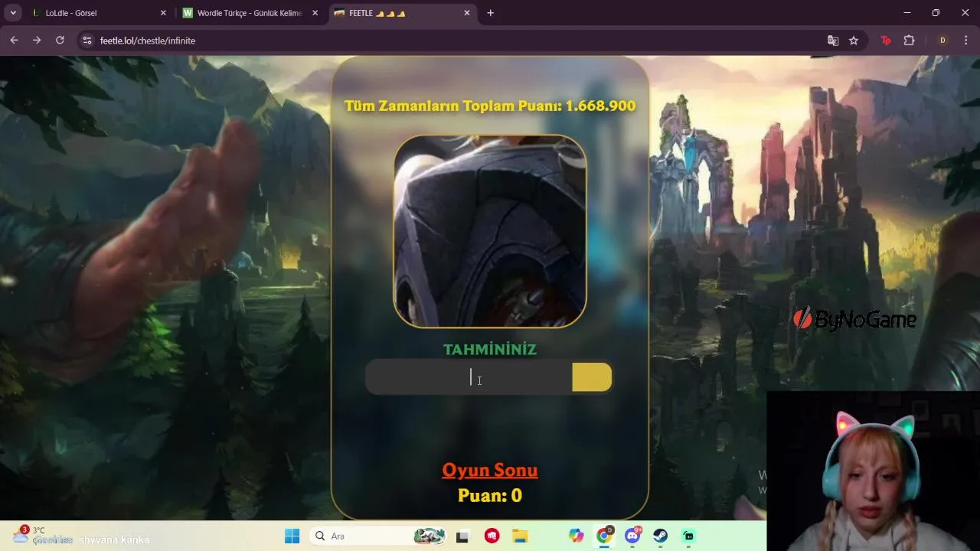The width and height of the screenshot is (980, 551).
Task: Close the FEETLE tab
Action: coord(467,13)
